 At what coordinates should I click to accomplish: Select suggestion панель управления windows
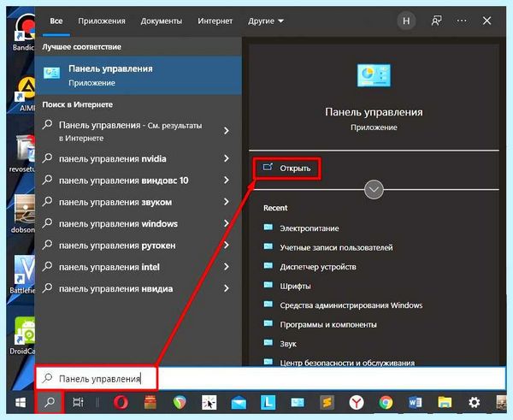coord(118,223)
